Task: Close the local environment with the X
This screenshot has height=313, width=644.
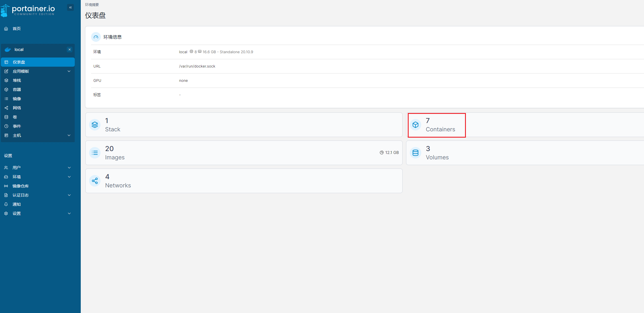Action: 70,49
